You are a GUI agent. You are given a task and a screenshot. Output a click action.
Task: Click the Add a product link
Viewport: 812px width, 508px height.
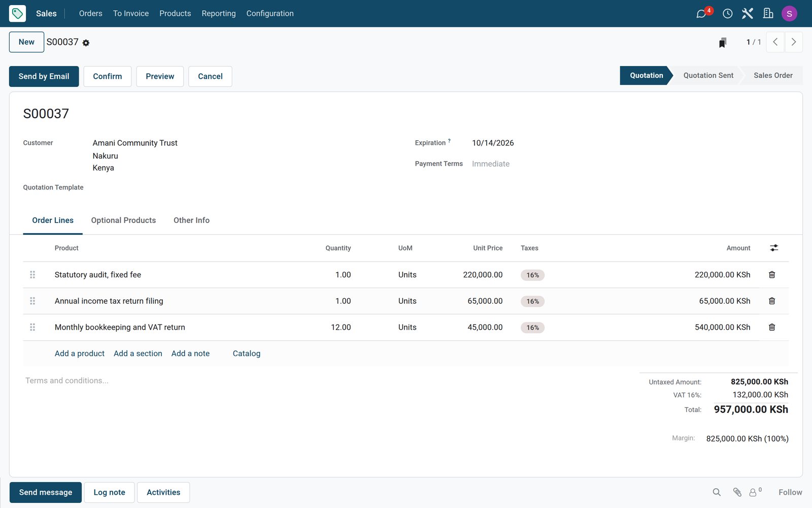click(80, 354)
